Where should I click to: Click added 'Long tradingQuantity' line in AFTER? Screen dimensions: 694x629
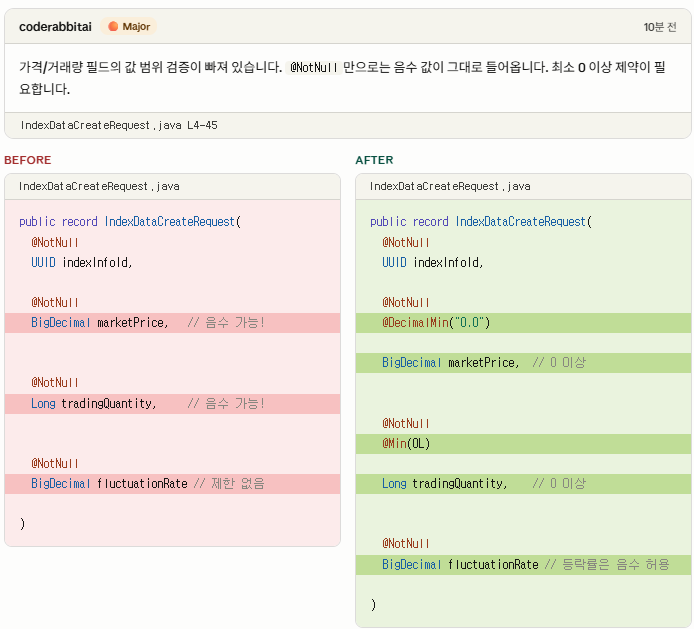523,484
